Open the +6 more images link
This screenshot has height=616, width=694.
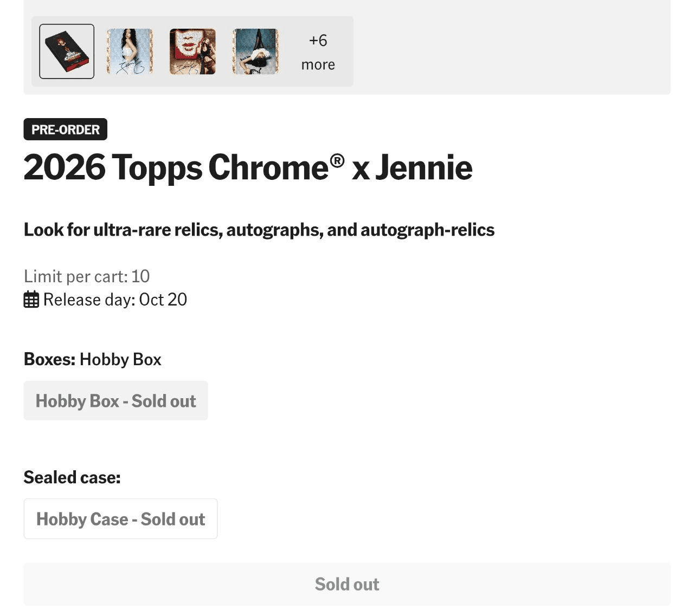pos(318,52)
